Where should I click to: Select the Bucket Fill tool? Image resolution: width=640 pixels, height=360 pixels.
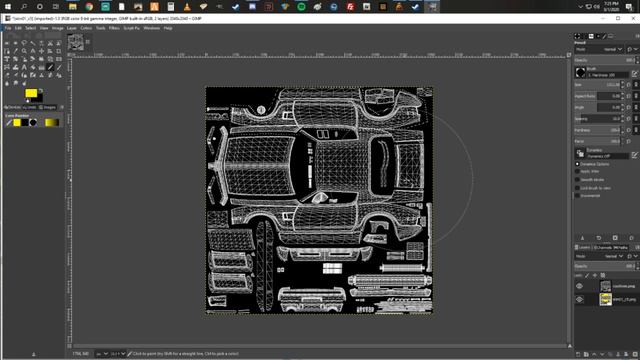(x=33, y=67)
